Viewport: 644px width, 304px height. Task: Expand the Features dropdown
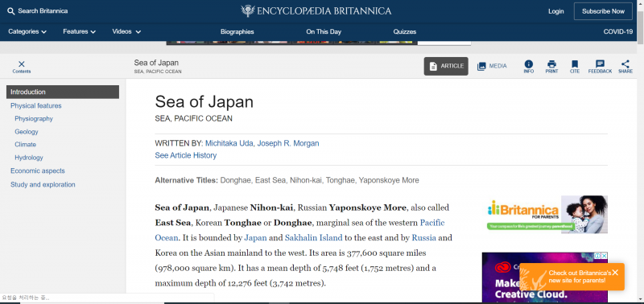[79, 31]
